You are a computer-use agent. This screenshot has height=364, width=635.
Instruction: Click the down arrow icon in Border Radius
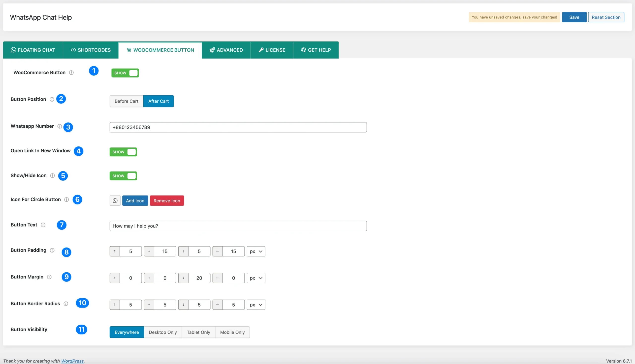click(x=183, y=305)
